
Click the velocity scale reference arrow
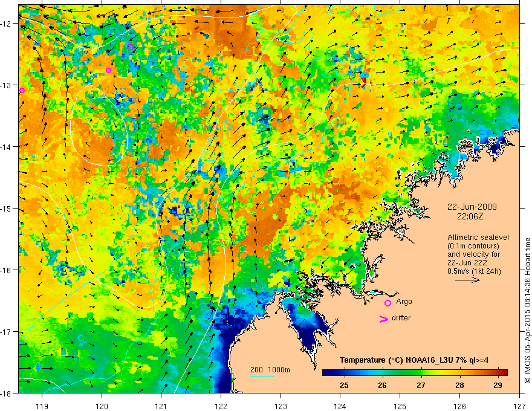tap(467, 280)
